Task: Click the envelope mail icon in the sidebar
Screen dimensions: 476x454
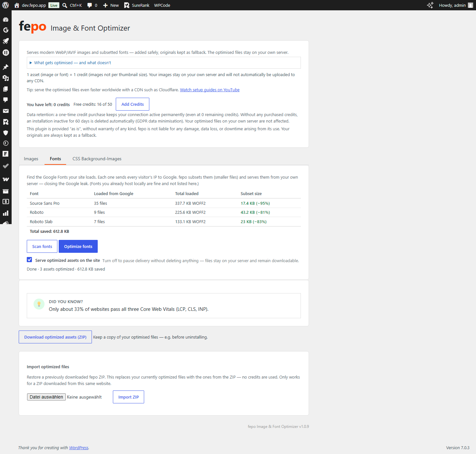Action: pos(5,111)
